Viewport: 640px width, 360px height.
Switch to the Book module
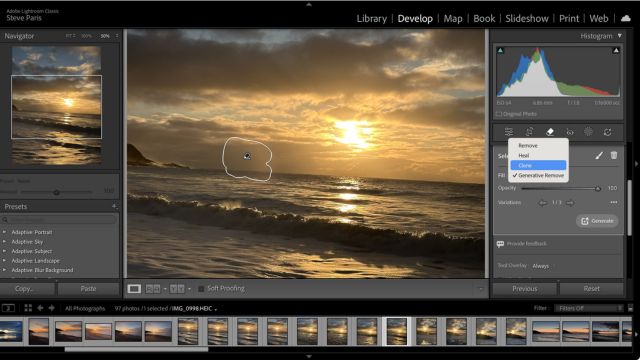484,18
